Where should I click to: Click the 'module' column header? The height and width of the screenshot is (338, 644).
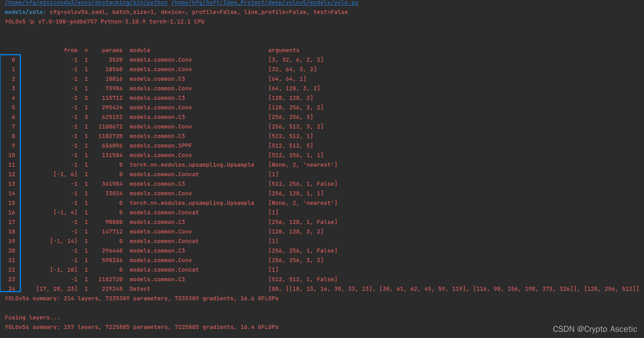(x=140, y=50)
